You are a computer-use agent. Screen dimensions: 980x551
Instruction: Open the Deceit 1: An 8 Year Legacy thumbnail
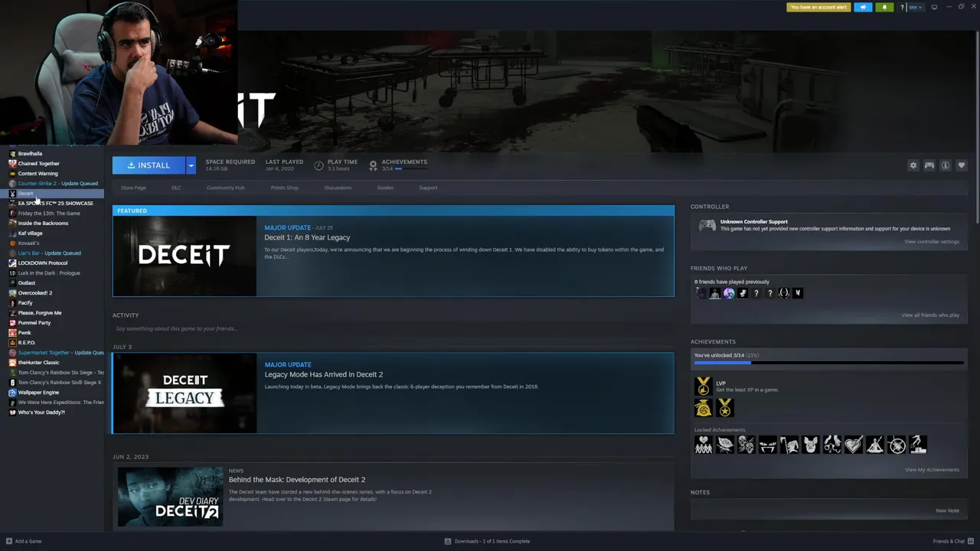[x=185, y=256]
